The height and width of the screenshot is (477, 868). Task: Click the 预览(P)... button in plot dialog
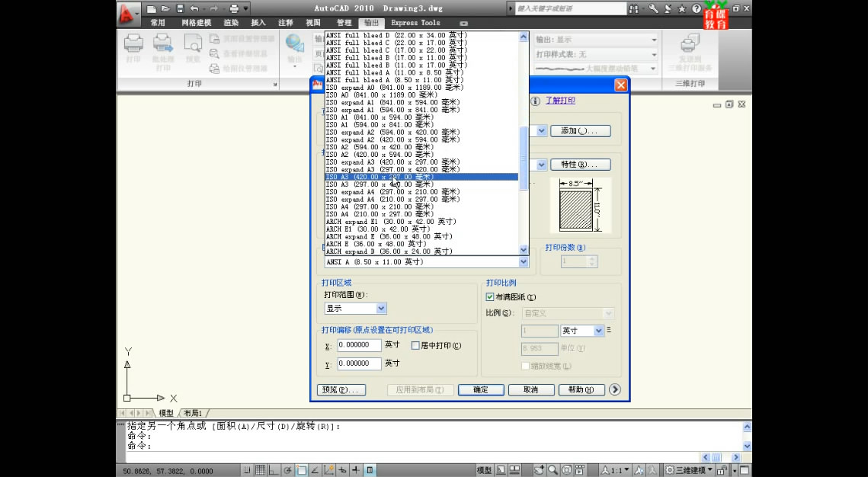341,389
